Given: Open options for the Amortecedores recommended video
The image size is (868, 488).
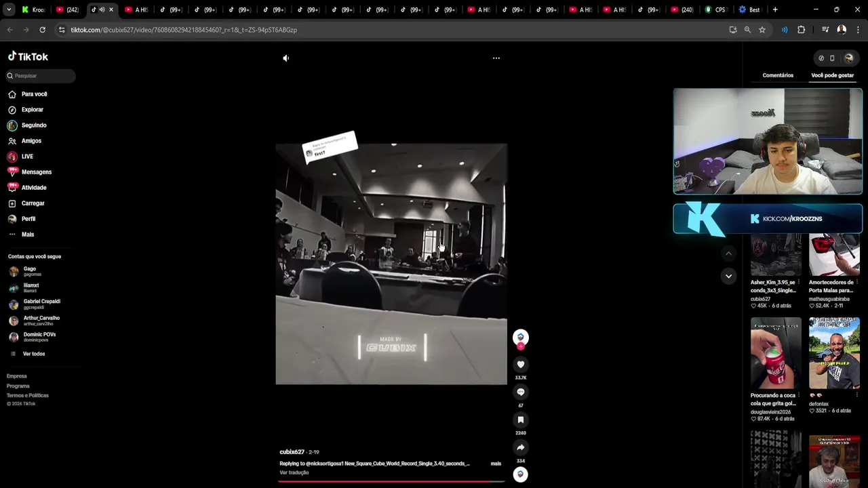Looking at the screenshot, I should tap(857, 282).
